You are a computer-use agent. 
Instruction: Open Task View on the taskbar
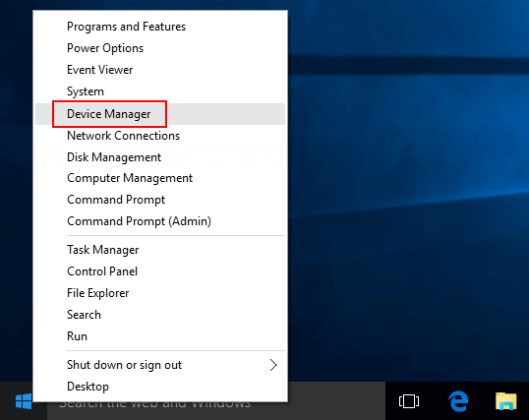click(409, 401)
